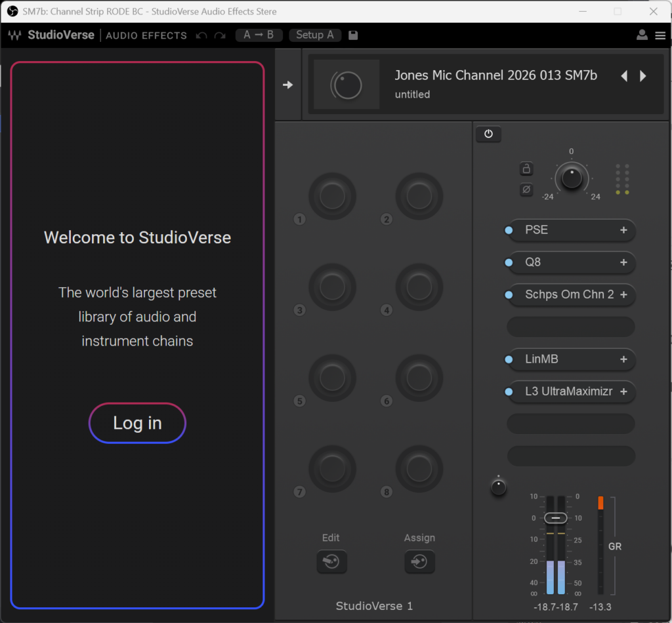Open the Schps Om Chn 2 slot
This screenshot has width=672, height=623.
570,294
